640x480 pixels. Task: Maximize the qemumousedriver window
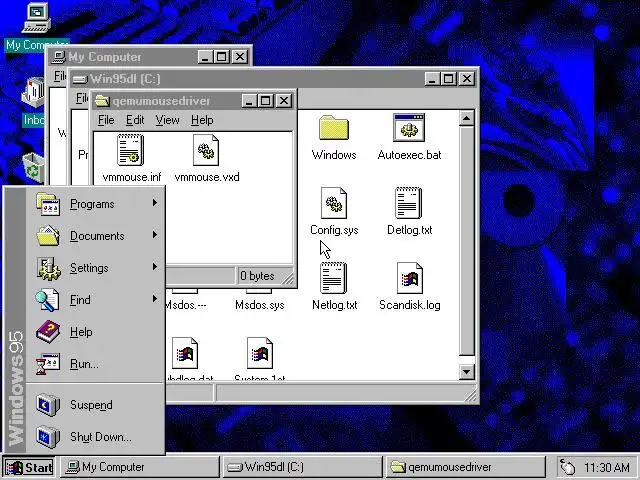(x=265, y=100)
